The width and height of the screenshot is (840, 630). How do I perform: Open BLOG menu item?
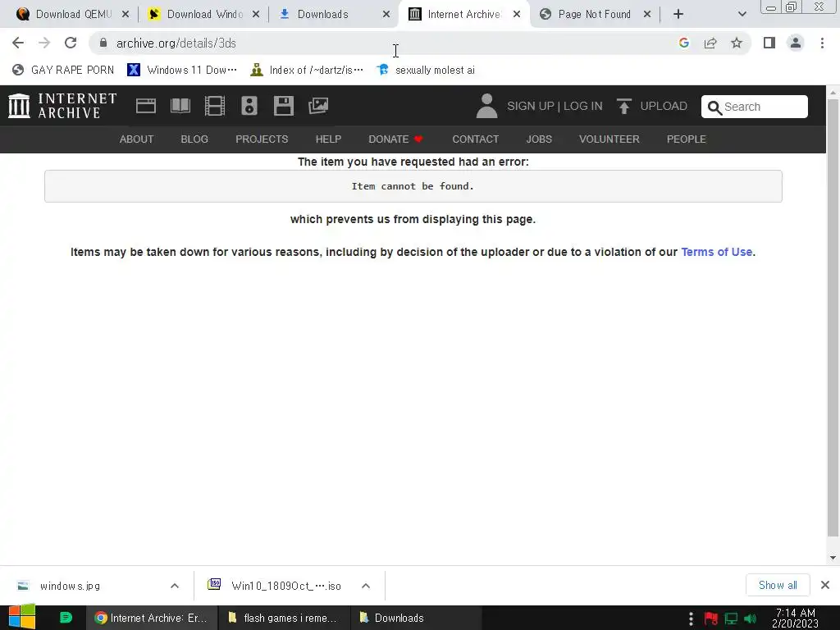194,139
